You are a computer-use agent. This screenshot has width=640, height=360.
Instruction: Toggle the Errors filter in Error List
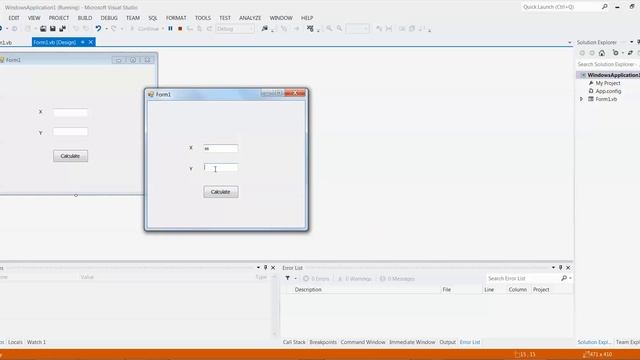pos(316,279)
